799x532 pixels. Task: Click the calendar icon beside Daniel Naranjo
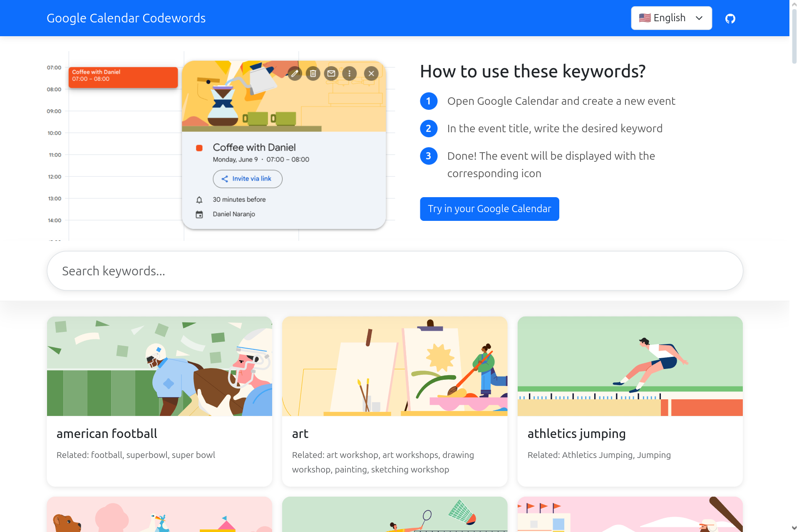199,214
